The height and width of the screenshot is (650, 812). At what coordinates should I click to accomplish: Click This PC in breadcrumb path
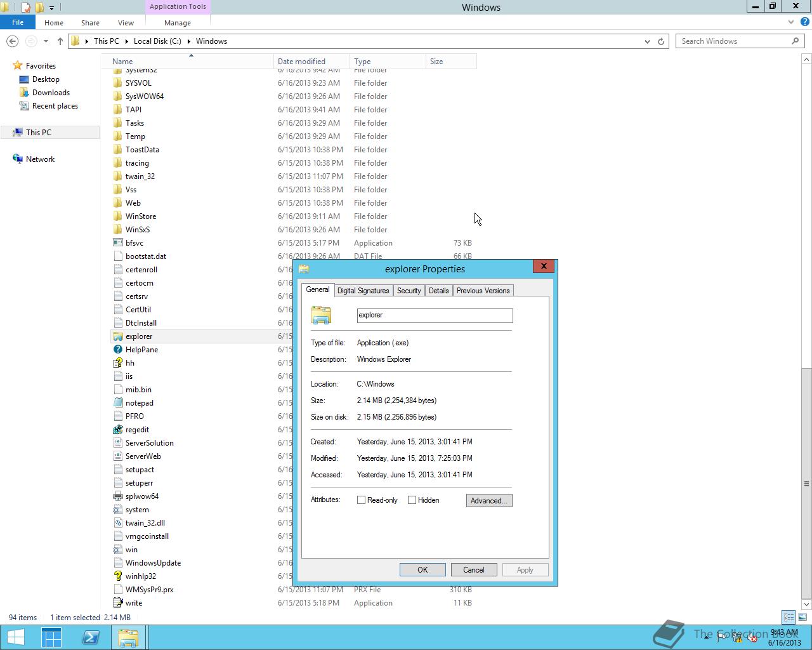[106, 41]
